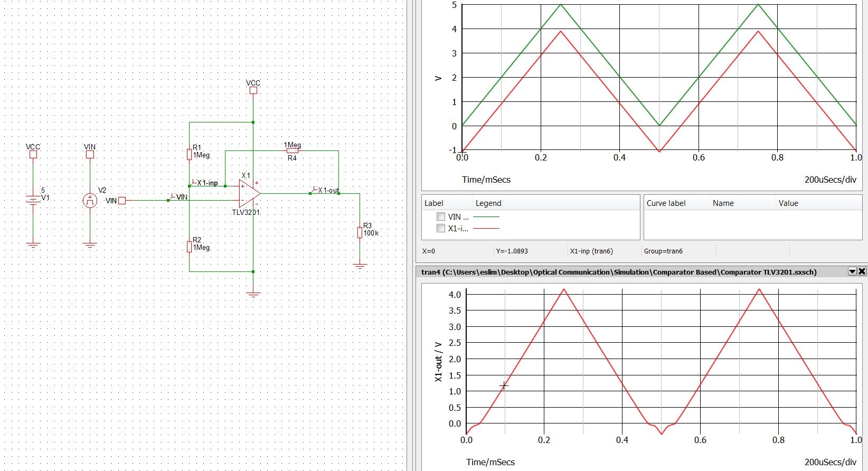Click the X1 reference label above comparator
This screenshot has width=868, height=471.
[x=246, y=175]
